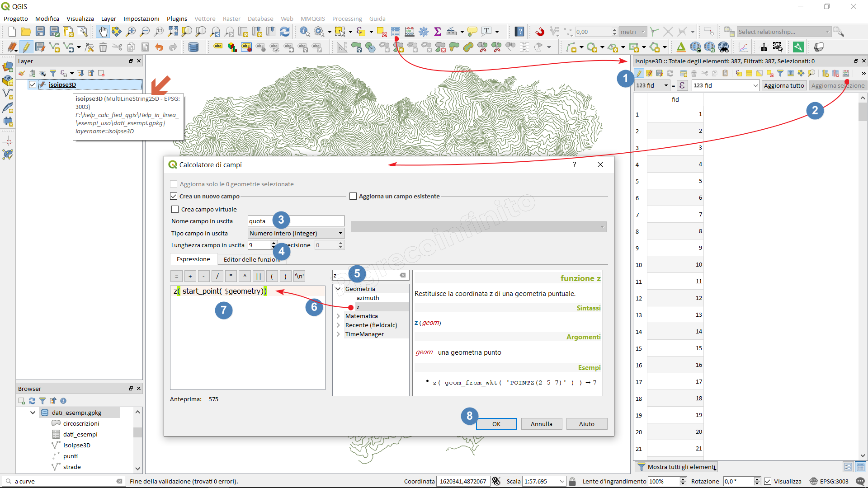
Task: Open the Visualizza menu
Action: click(x=80, y=19)
